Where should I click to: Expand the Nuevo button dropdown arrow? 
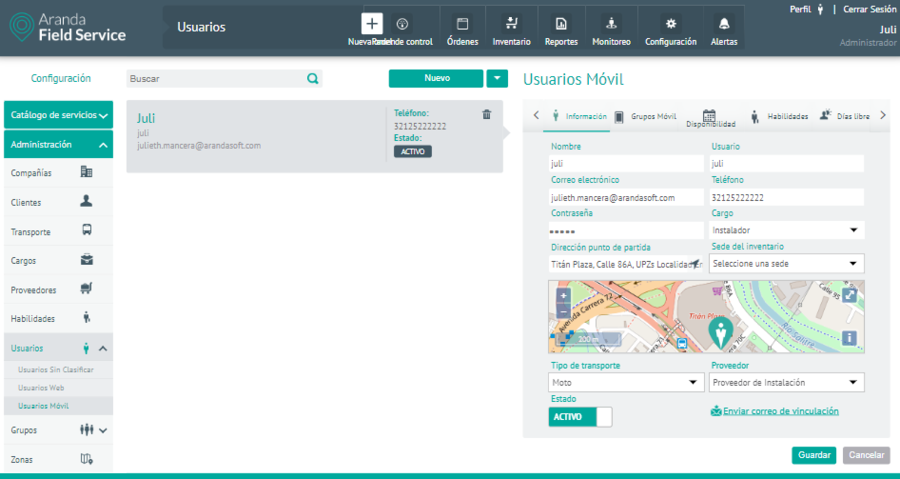(x=497, y=78)
